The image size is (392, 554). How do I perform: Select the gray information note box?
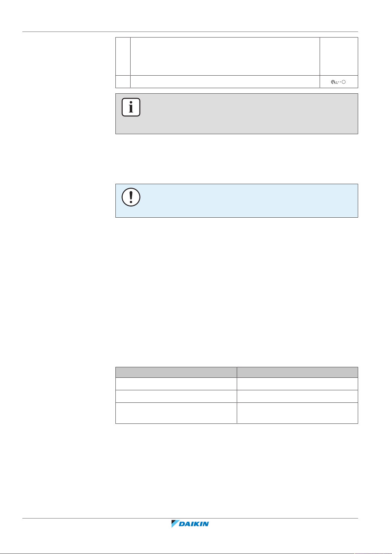(x=236, y=114)
